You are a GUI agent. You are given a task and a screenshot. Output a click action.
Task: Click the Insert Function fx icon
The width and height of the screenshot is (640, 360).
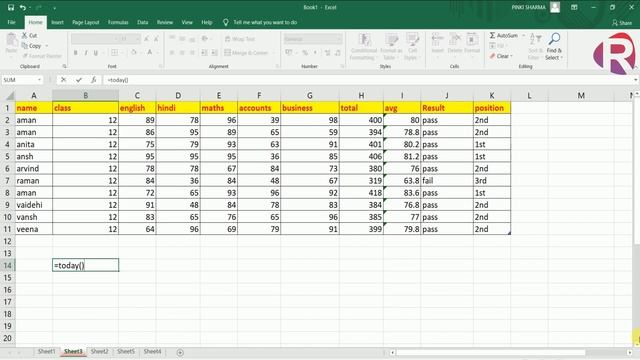[93, 80]
